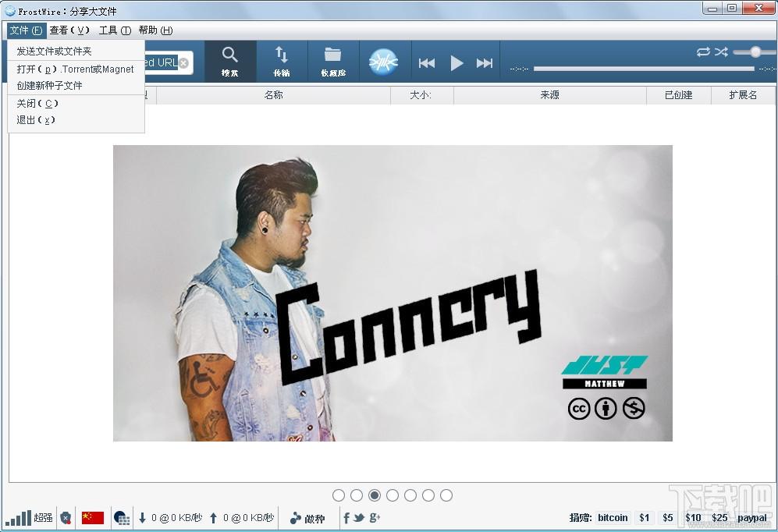Sort results by 大小 column header
778x532 pixels.
(x=421, y=94)
